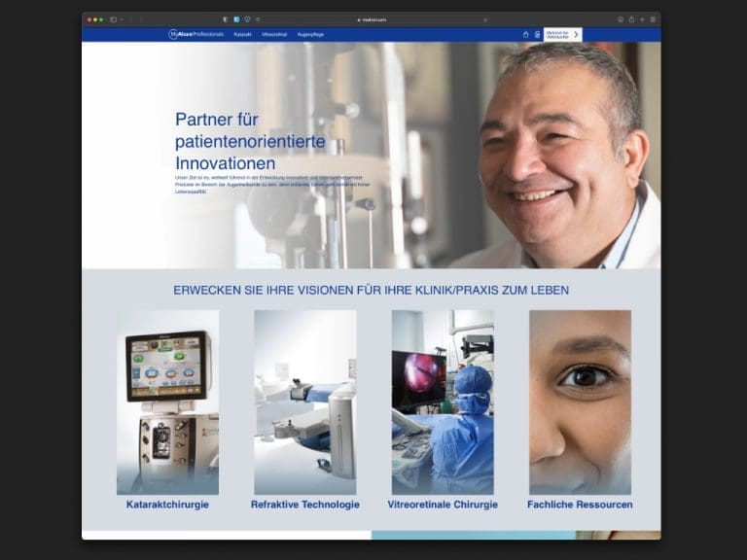This screenshot has height=560, width=747.
Task: Open the sidebar tab group dropdown arrow
Action: 122,19
